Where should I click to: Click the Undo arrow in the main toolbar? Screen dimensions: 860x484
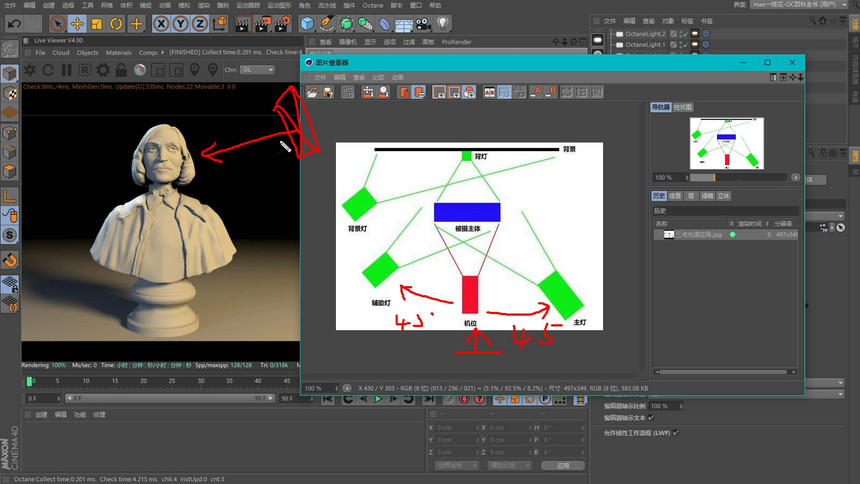coord(14,23)
